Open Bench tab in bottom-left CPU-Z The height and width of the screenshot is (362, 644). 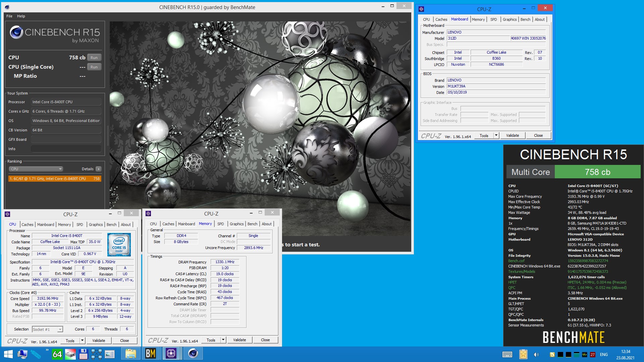[x=112, y=225]
